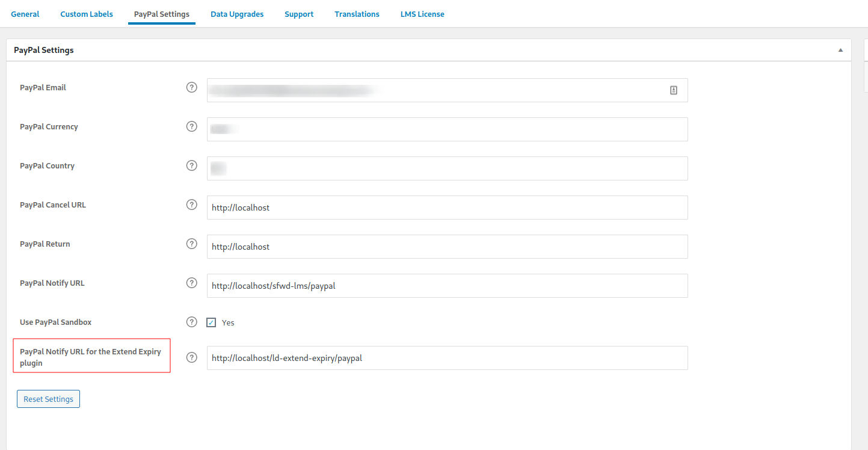Show help for Extend Expiry notify URL
This screenshot has width=868, height=450.
192,357
